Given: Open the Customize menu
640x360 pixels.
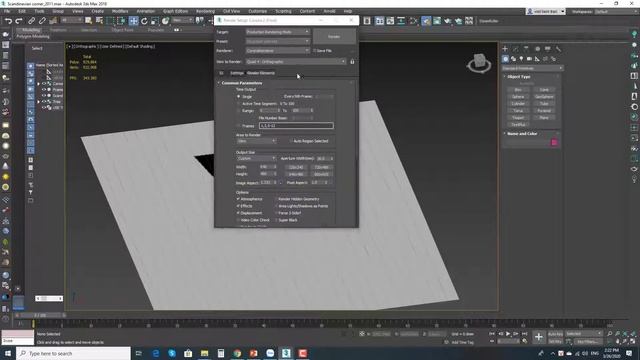Looking at the screenshot, I should [258, 11].
